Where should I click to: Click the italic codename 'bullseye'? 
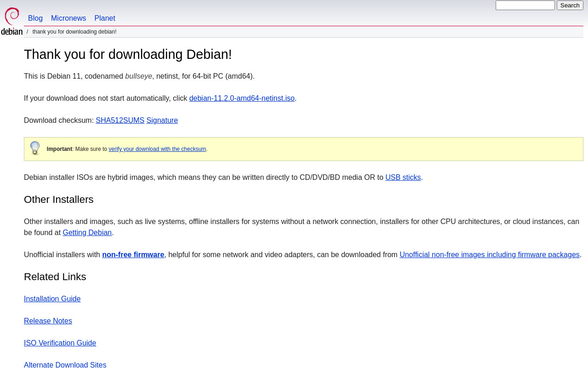tap(139, 76)
